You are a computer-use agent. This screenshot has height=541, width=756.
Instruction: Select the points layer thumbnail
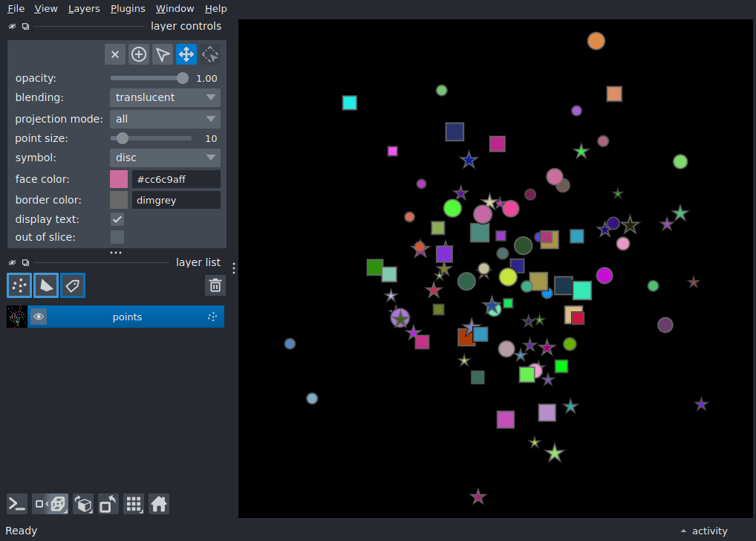17,317
